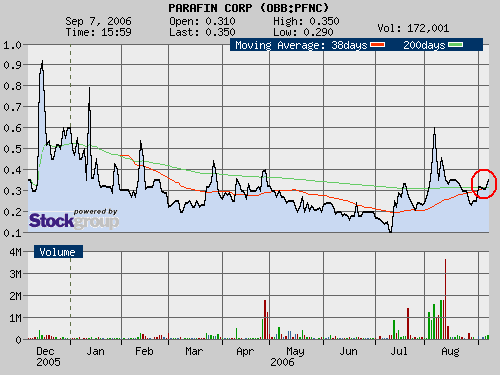Click the 0.6 price axis label
This screenshot has width=500, height=375.
tap(12, 128)
